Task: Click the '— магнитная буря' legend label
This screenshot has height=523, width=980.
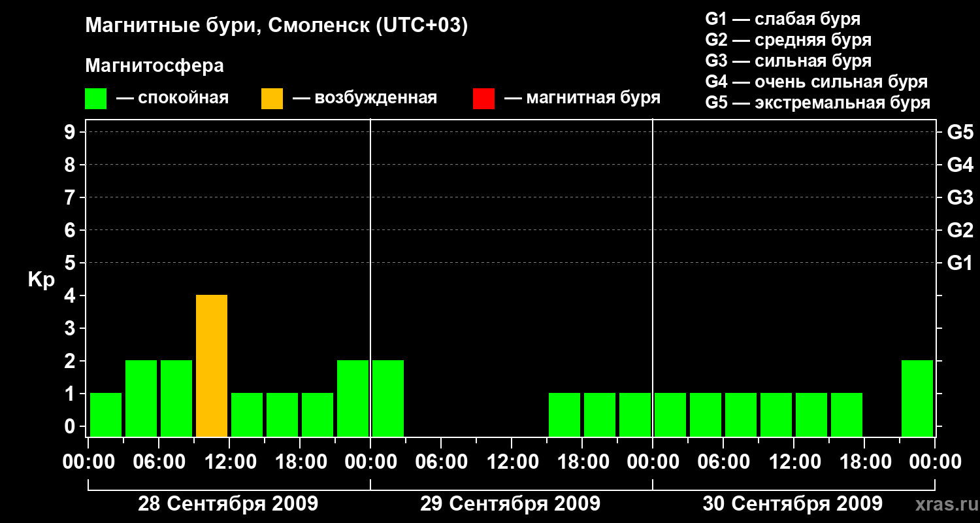Action: point(582,98)
